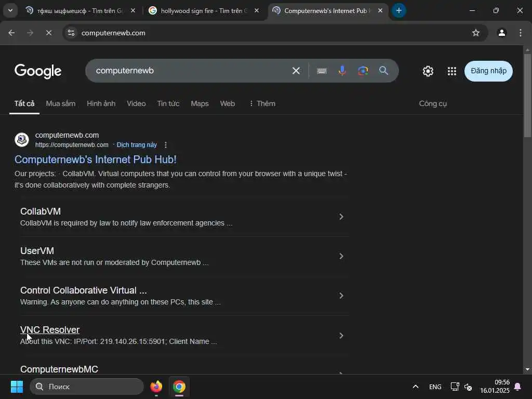The width and height of the screenshot is (532, 399).
Task: Switch to Mua sắm tab
Action: coord(60,103)
